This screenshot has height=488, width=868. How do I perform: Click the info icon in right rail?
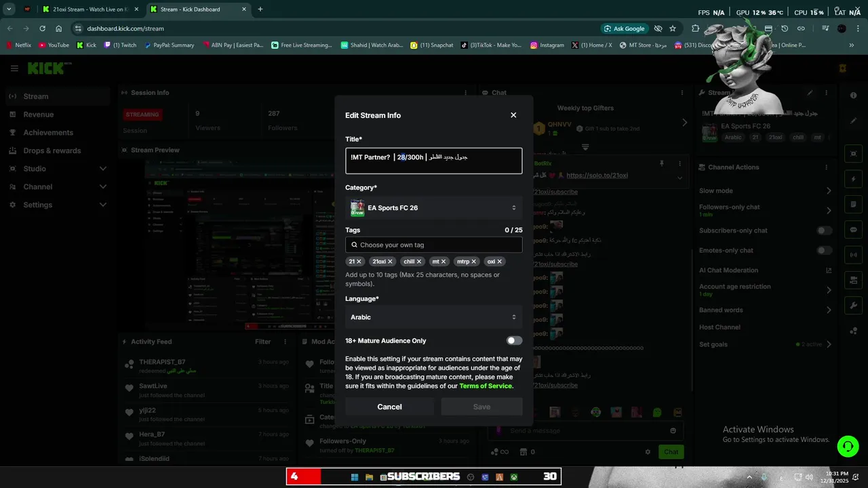(853, 96)
